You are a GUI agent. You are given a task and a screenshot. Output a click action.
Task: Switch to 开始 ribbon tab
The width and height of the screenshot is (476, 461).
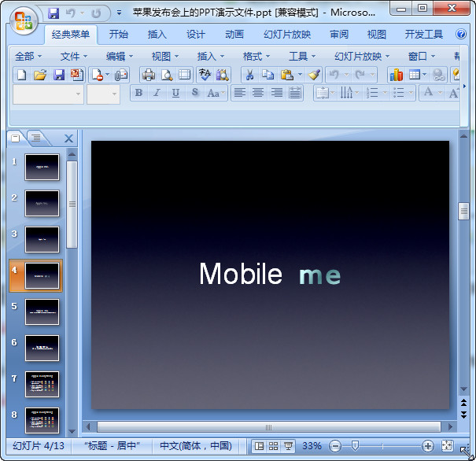[118, 35]
